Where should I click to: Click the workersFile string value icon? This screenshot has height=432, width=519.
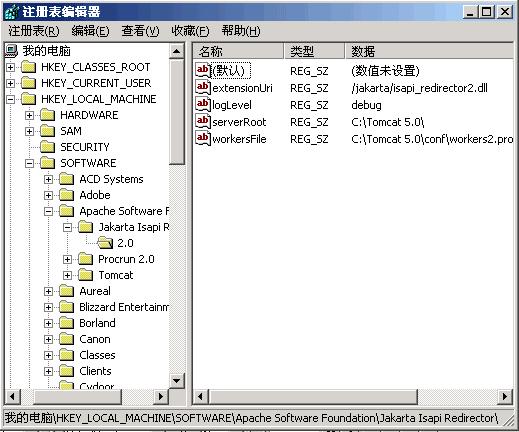tap(203, 139)
